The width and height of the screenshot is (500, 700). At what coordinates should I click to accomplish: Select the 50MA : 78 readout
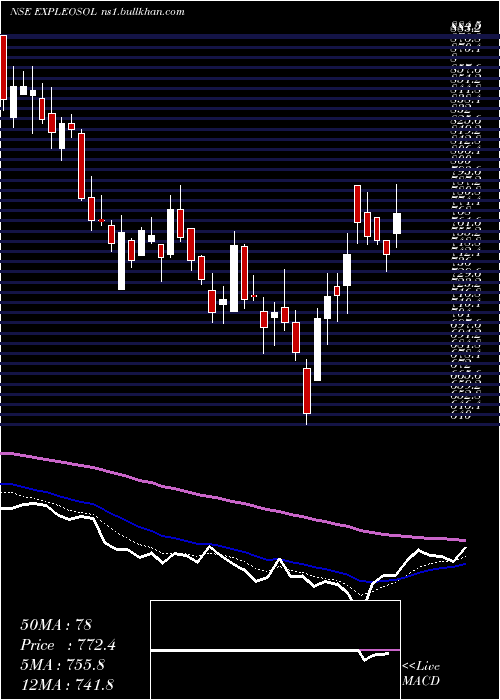pyautogui.click(x=56, y=625)
